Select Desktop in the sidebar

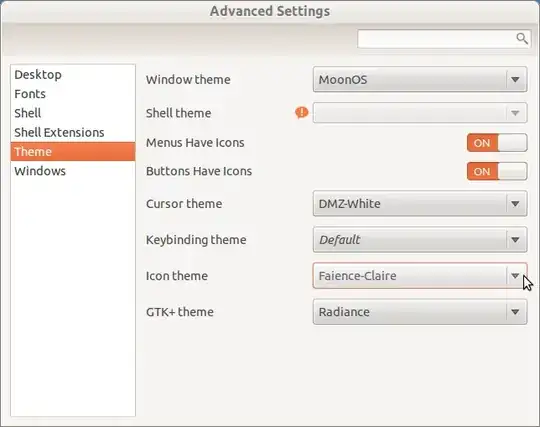pyautogui.click(x=73, y=74)
